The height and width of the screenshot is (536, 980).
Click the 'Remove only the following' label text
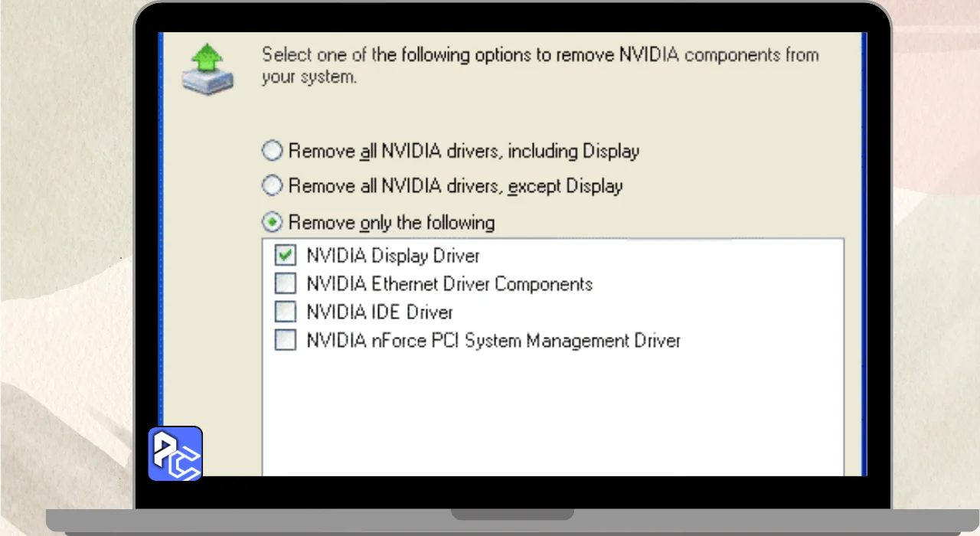(391, 223)
